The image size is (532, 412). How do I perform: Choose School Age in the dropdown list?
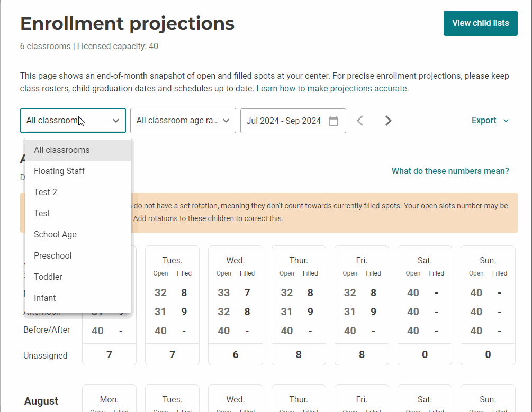[55, 234]
